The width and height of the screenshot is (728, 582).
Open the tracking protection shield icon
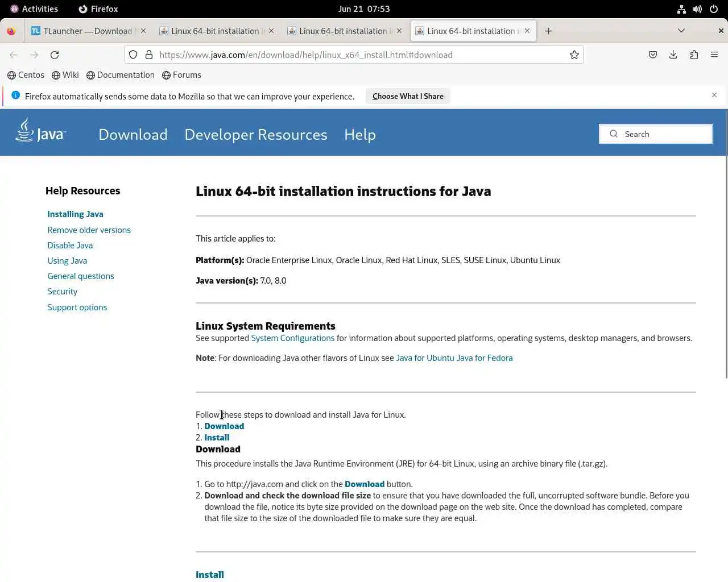[x=133, y=55]
